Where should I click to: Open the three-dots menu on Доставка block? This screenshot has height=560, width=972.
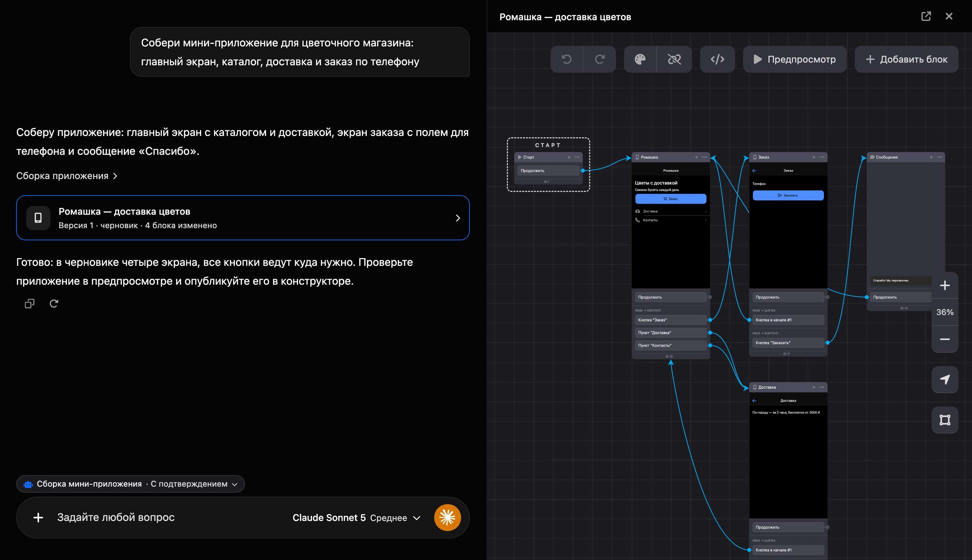tap(822, 387)
